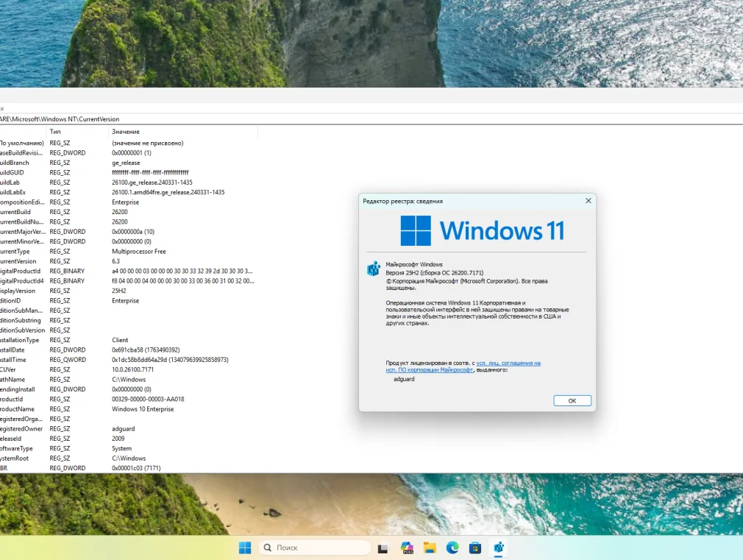This screenshot has height=560, width=743.
Task: Click the registry cube icon in dialog
Action: point(373,268)
